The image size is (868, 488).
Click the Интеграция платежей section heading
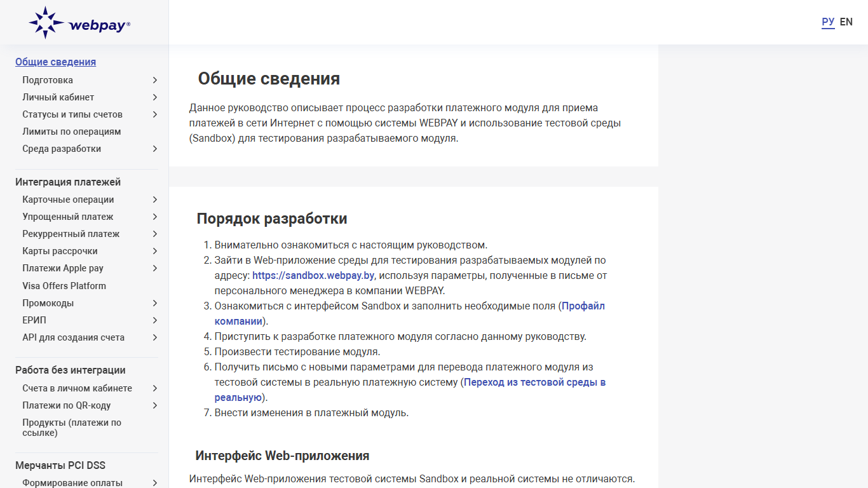(68, 182)
